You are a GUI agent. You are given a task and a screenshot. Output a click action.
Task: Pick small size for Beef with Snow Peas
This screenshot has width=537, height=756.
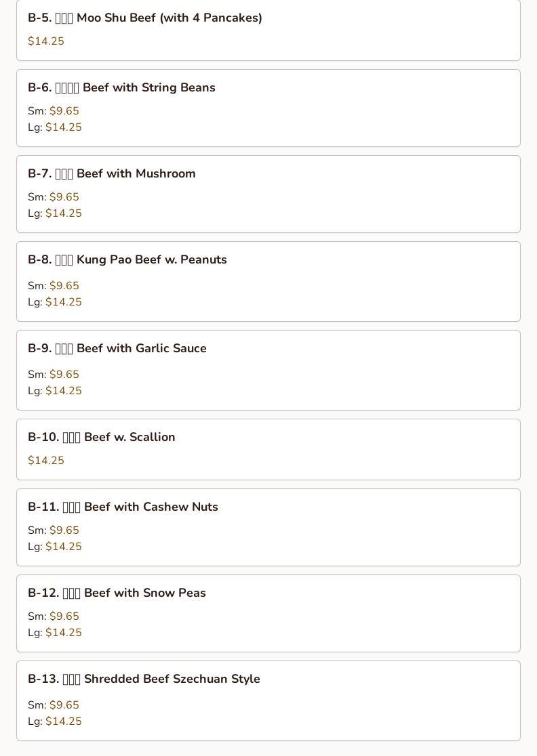pyautogui.click(x=64, y=616)
